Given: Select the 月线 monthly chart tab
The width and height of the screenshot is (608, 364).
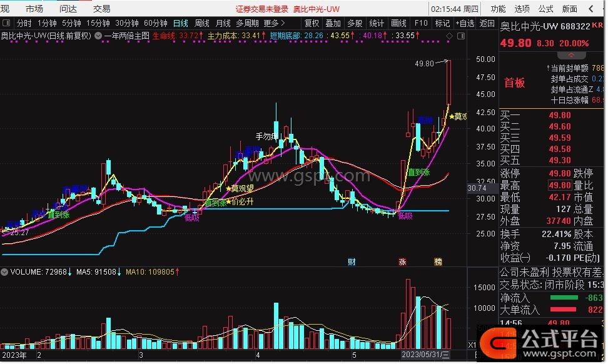Looking at the screenshot, I should (223, 23).
